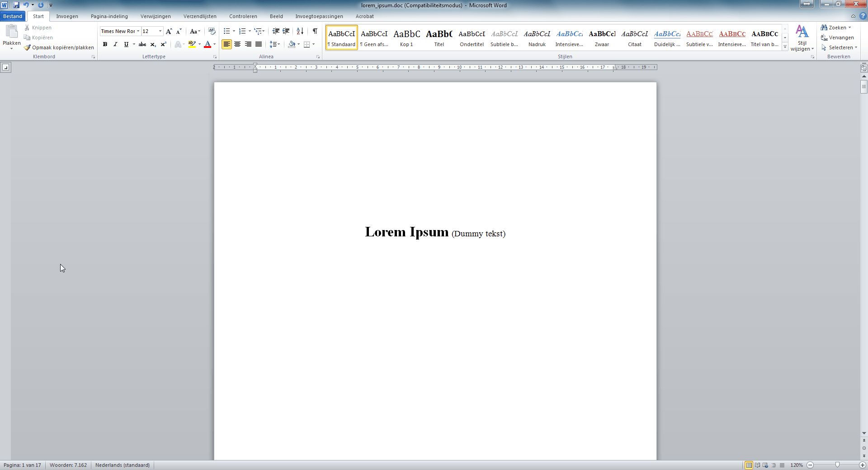Zoom in with plus button
The width and height of the screenshot is (868, 470).
click(x=863, y=465)
